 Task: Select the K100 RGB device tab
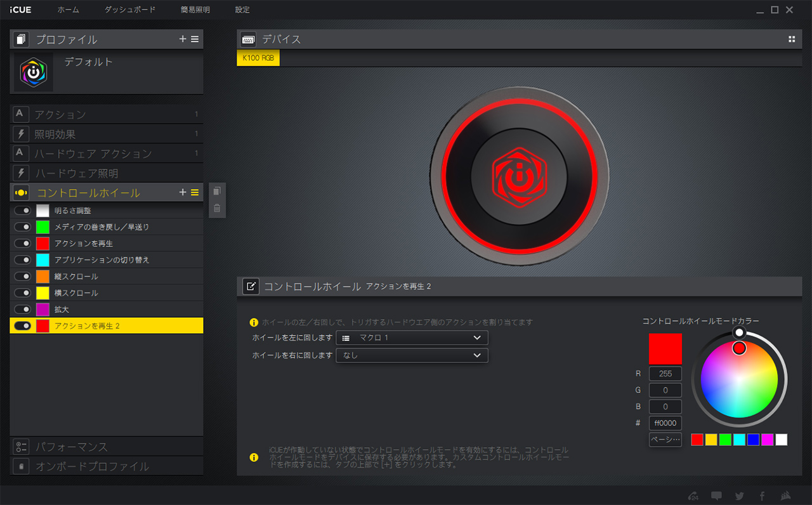(x=258, y=58)
